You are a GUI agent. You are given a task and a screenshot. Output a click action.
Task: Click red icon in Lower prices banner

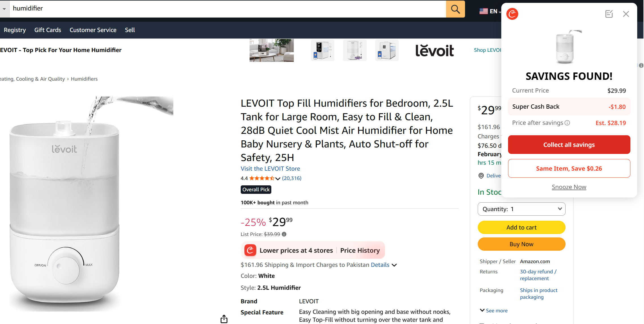click(250, 250)
